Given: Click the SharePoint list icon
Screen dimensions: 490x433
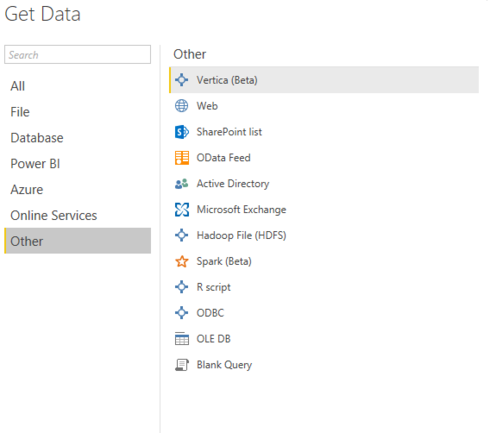Looking at the screenshot, I should (x=182, y=132).
